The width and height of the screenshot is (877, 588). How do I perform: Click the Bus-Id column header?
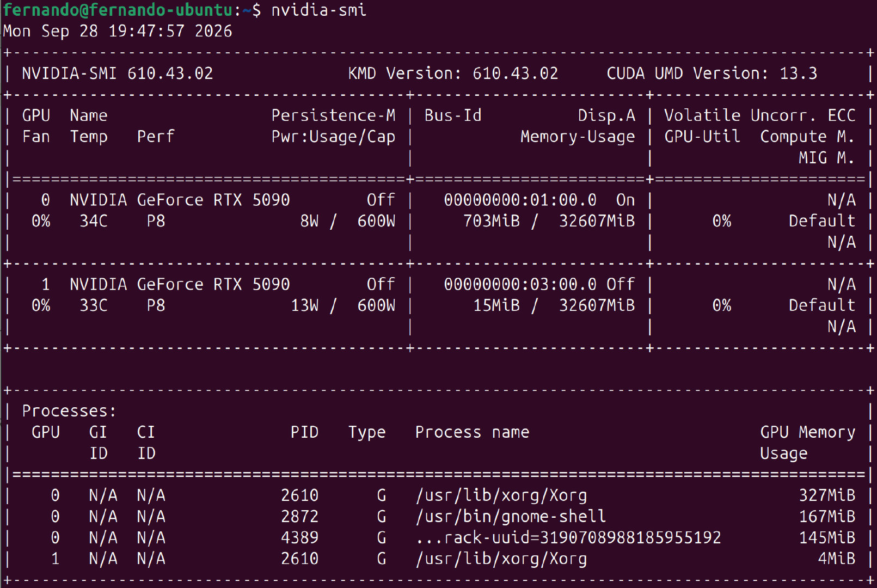tap(453, 115)
